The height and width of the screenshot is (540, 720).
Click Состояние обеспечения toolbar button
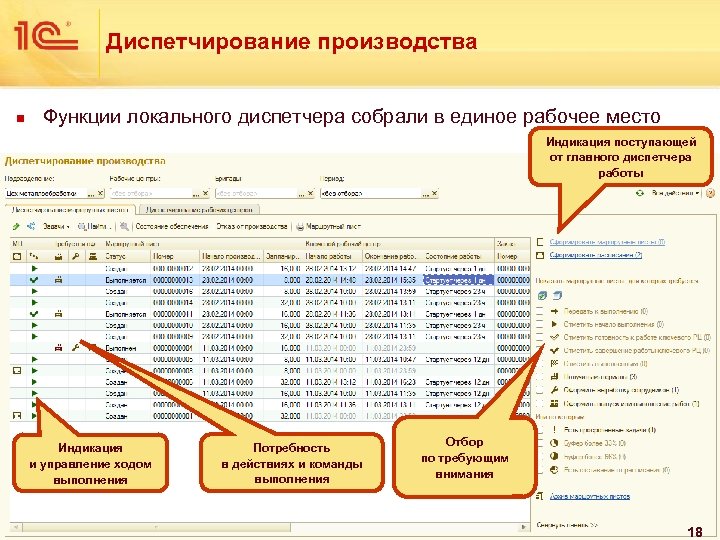[172, 226]
